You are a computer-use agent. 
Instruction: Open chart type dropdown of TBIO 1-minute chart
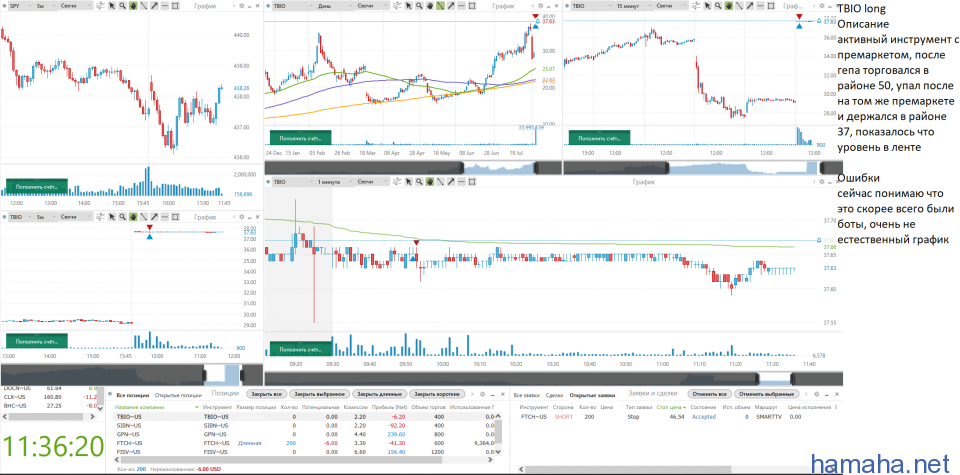373,182
